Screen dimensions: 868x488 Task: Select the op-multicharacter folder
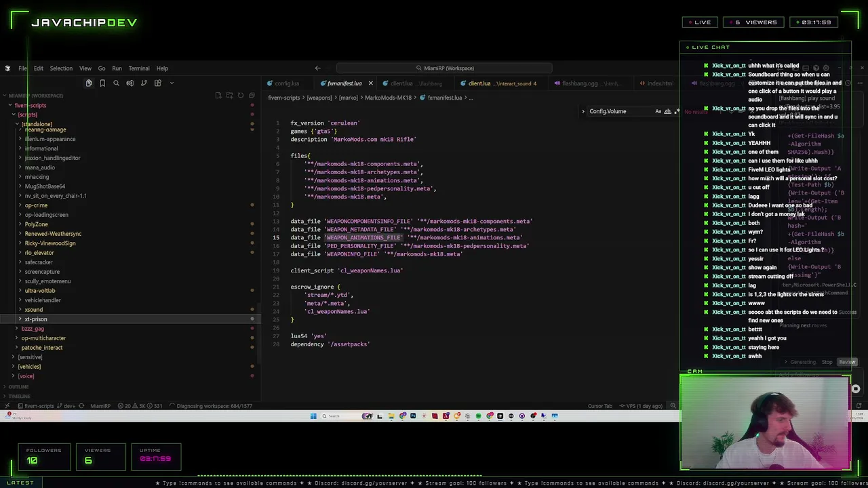coord(43,338)
